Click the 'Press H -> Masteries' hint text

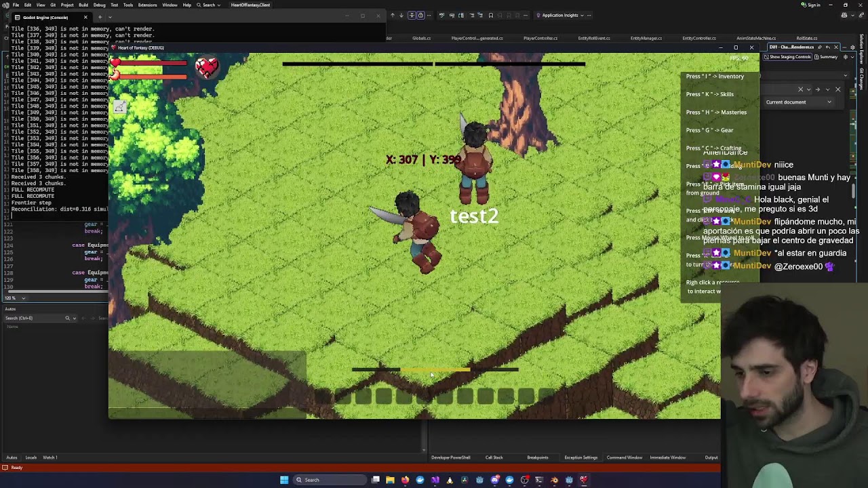click(716, 113)
